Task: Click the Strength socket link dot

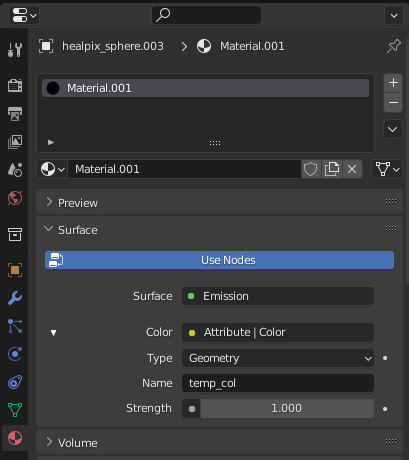Action: (192, 409)
